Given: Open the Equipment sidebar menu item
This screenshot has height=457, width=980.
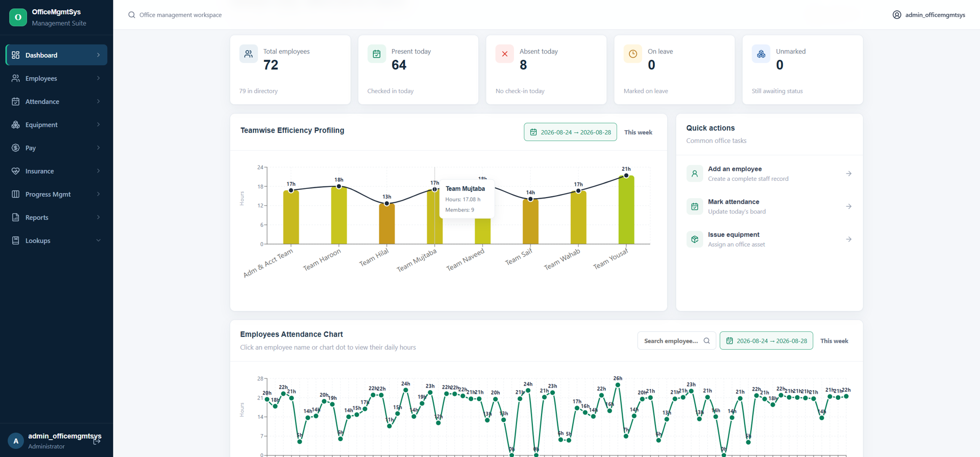Looking at the screenshot, I should click(56, 125).
